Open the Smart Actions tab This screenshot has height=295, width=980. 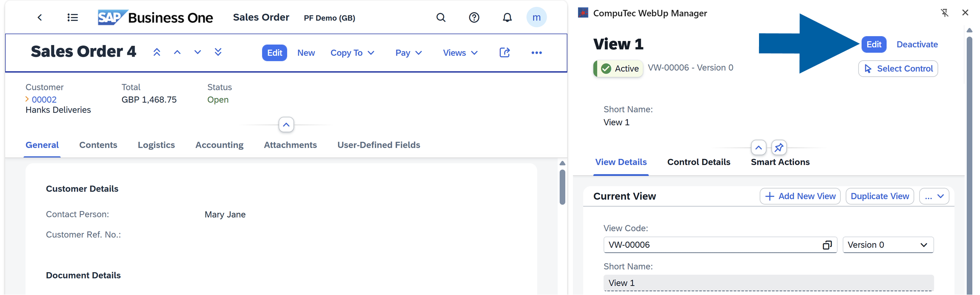[780, 162]
